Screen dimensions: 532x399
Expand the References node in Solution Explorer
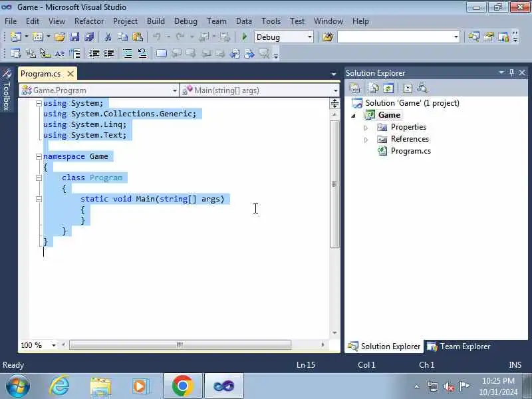pyautogui.click(x=366, y=140)
